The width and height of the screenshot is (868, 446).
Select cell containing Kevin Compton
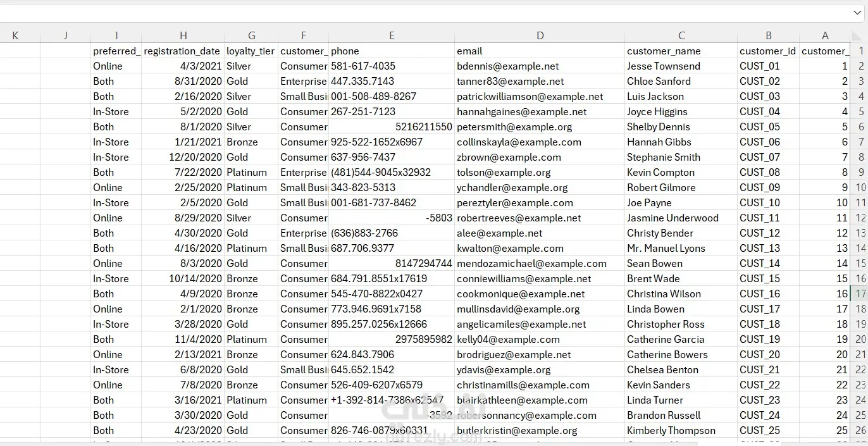tap(681, 173)
